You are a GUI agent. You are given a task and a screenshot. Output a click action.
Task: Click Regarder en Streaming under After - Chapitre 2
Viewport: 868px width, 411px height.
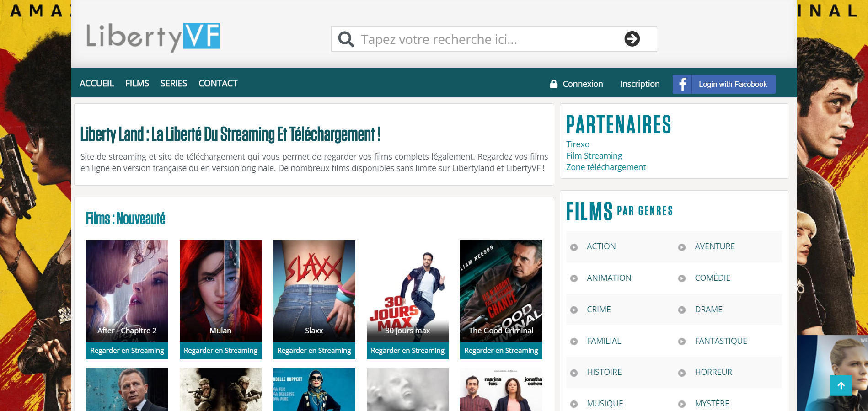pyautogui.click(x=127, y=351)
